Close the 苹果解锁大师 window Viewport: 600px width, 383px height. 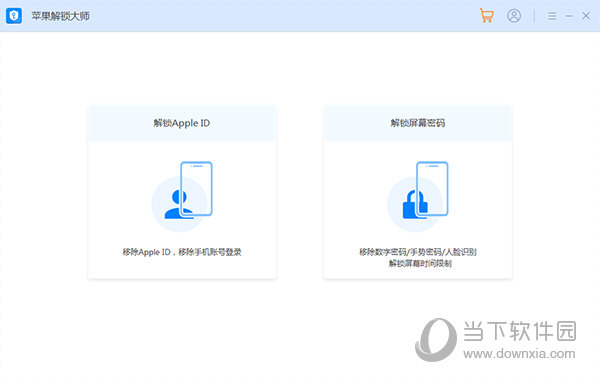coord(586,16)
